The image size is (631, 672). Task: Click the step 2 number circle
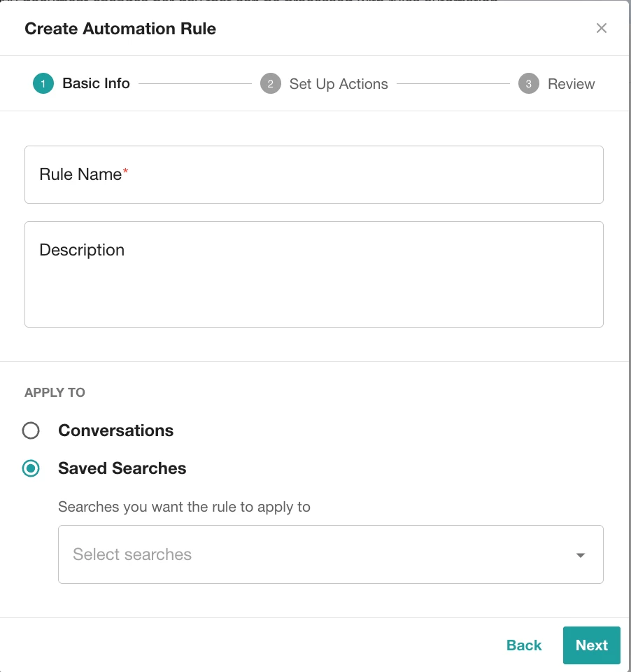pos(270,84)
